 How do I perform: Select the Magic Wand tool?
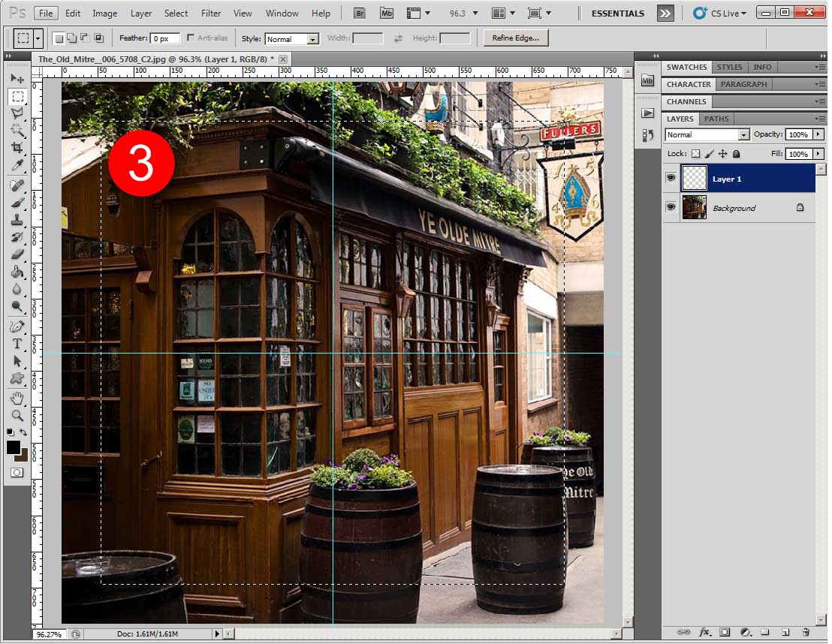(x=17, y=131)
